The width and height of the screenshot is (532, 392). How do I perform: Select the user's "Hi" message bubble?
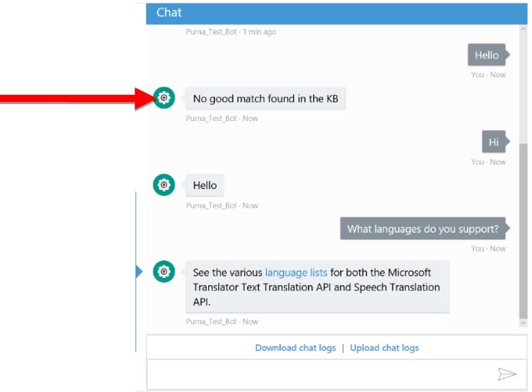(494, 142)
